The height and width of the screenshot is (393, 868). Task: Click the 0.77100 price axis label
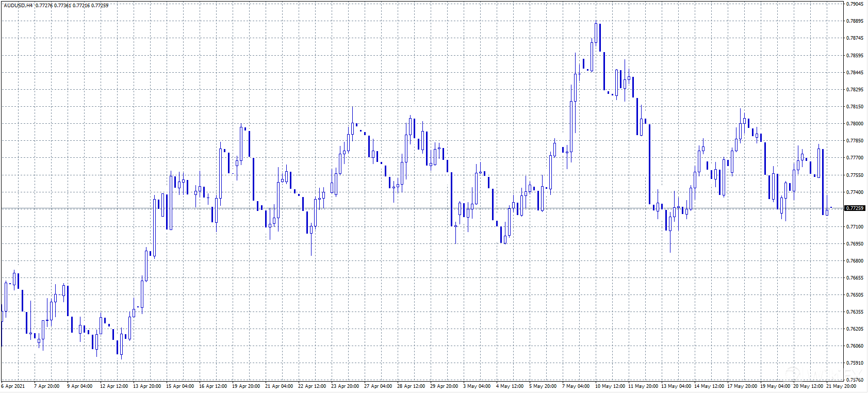[x=855, y=227]
